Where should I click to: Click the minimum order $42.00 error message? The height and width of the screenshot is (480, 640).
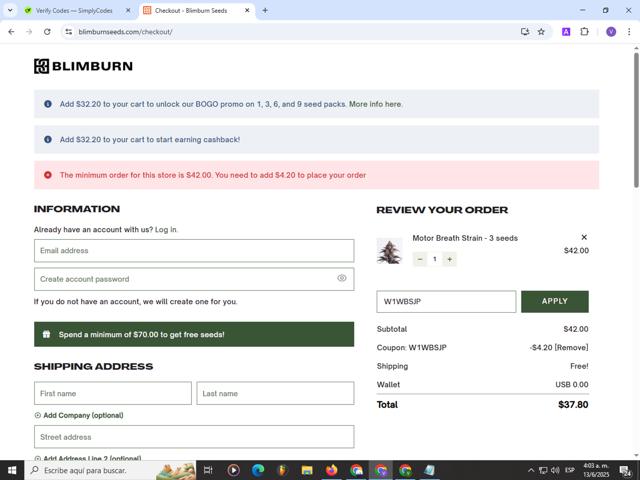click(213, 175)
